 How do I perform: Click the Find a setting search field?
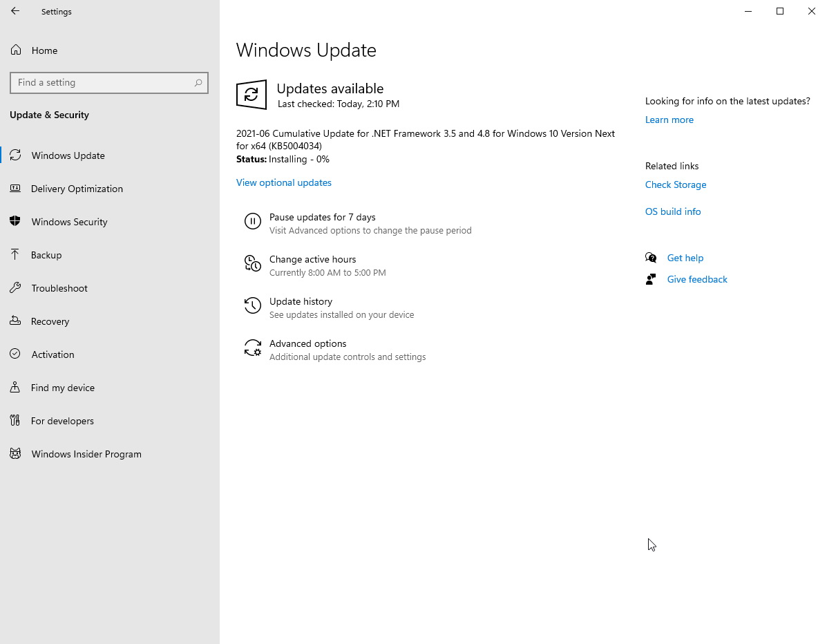click(x=109, y=83)
